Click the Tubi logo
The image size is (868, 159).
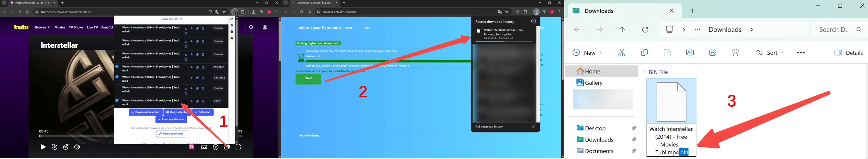tap(21, 27)
